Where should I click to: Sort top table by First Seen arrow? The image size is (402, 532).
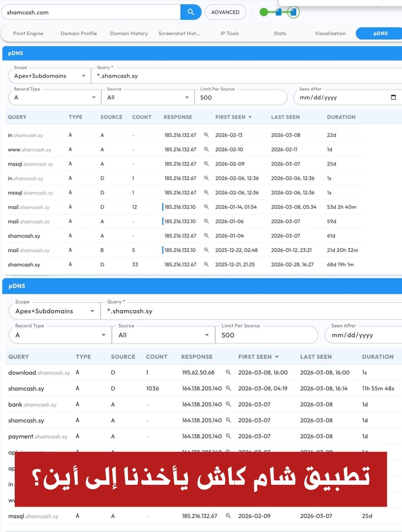[250, 117]
